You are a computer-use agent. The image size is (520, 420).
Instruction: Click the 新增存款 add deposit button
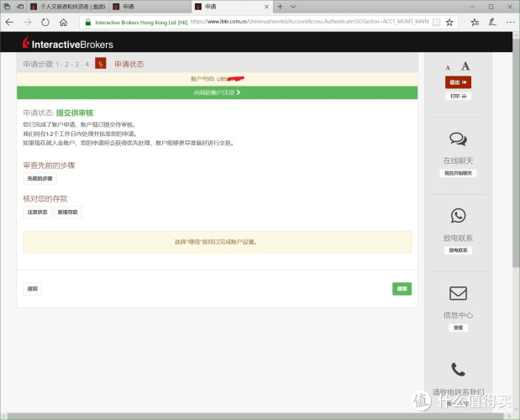coord(68,213)
